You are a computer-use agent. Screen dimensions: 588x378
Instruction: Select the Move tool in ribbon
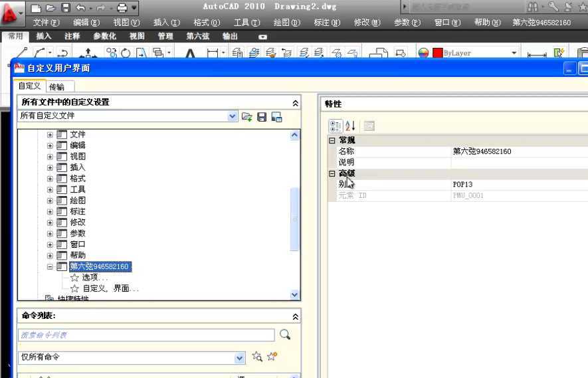pos(88,53)
